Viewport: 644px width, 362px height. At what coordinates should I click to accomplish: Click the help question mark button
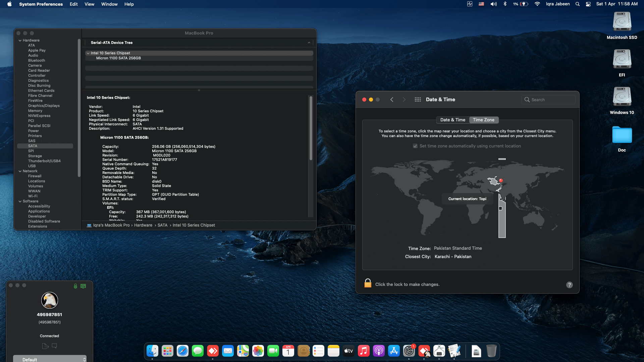569,285
